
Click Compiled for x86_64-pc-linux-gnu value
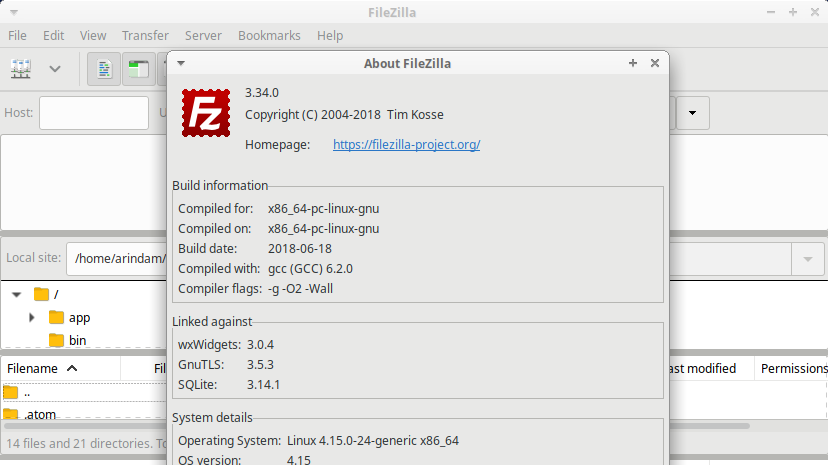pos(324,208)
